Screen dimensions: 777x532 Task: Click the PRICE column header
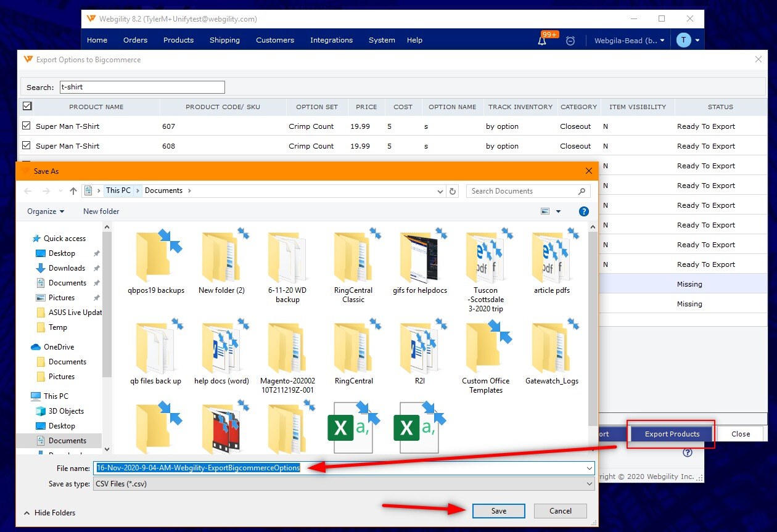tap(366, 107)
